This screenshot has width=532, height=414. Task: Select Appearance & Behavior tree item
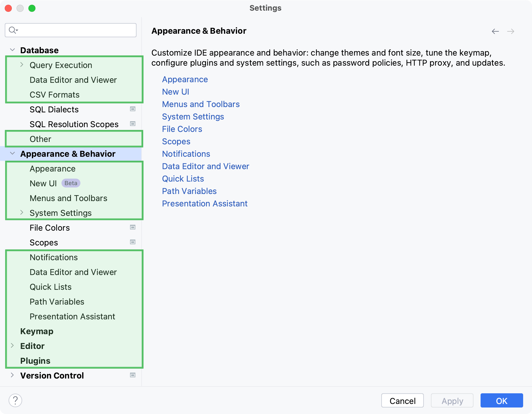pyautogui.click(x=68, y=154)
